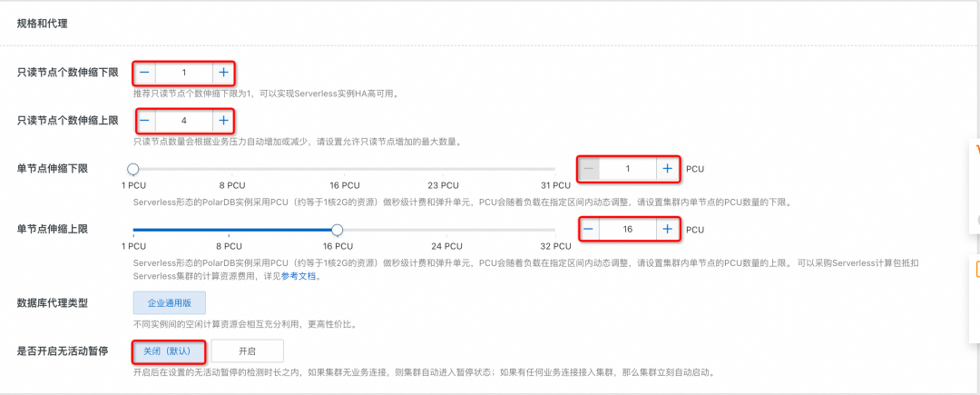This screenshot has width=980, height=395.
Task: Edit the read-only node upper limit value field
Action: (x=183, y=120)
